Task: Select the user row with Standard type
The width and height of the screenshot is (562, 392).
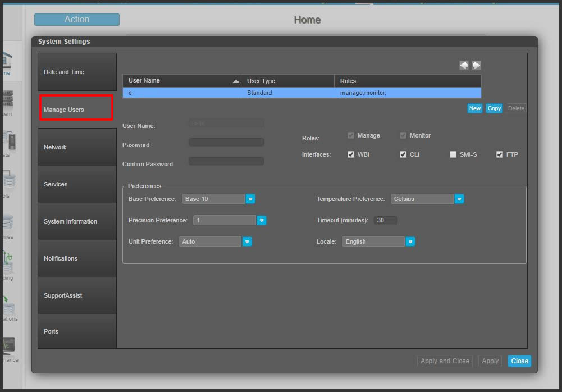Action: coord(302,93)
